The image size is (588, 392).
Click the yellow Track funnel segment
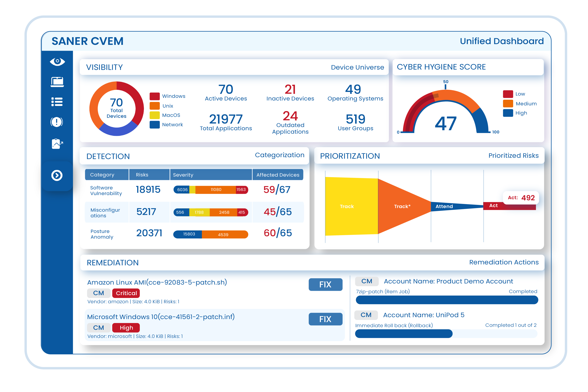(352, 207)
